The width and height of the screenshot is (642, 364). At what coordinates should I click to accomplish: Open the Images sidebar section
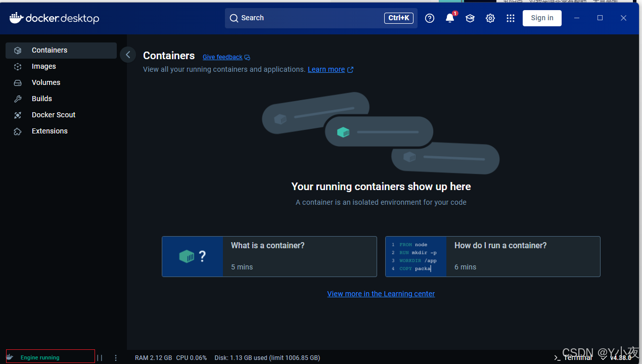(61, 66)
